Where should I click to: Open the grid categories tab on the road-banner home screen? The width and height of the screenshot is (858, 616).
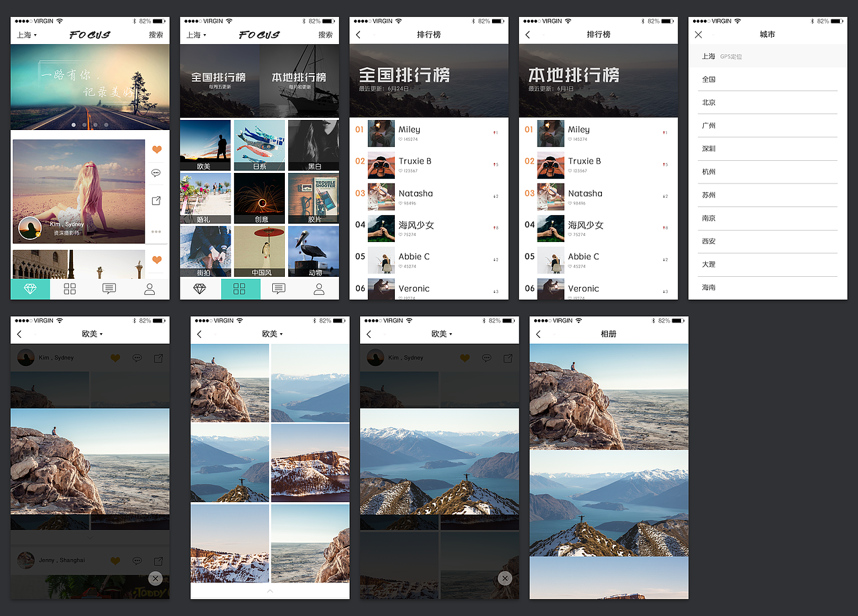(70, 289)
